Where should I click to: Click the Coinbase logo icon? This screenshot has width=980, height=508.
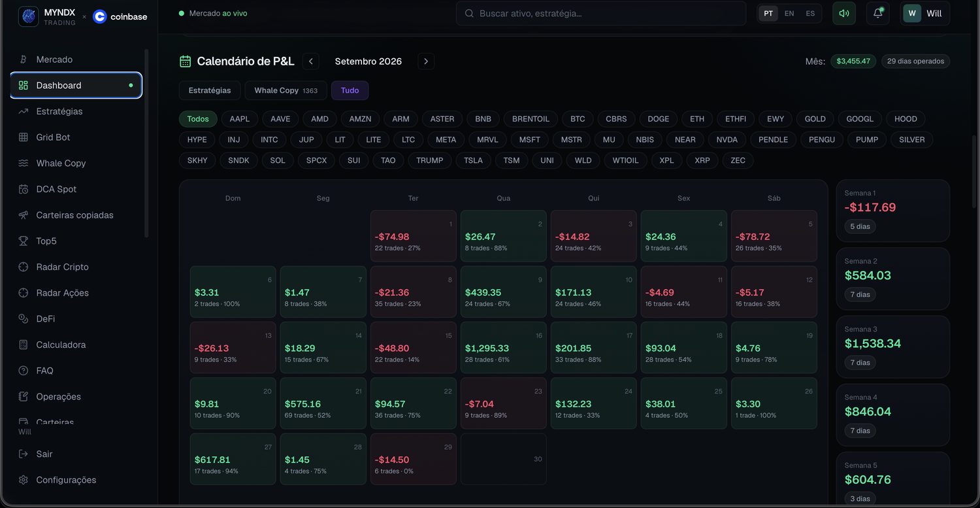click(100, 17)
